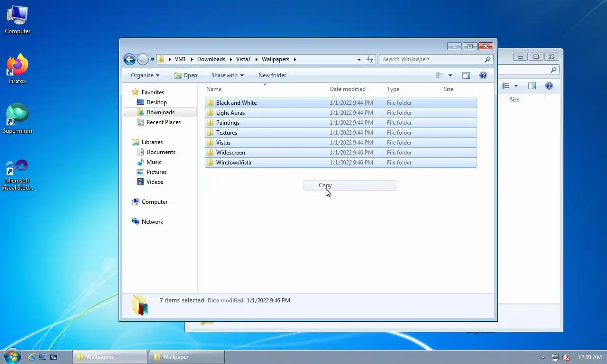Open Microsoft Visual Studio desktop shortcut

click(18, 175)
